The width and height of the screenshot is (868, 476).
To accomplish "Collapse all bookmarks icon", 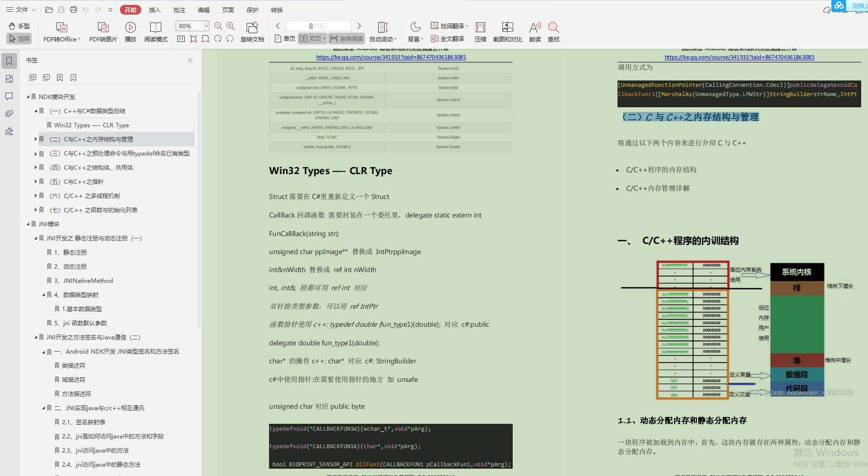I will (x=46, y=78).
